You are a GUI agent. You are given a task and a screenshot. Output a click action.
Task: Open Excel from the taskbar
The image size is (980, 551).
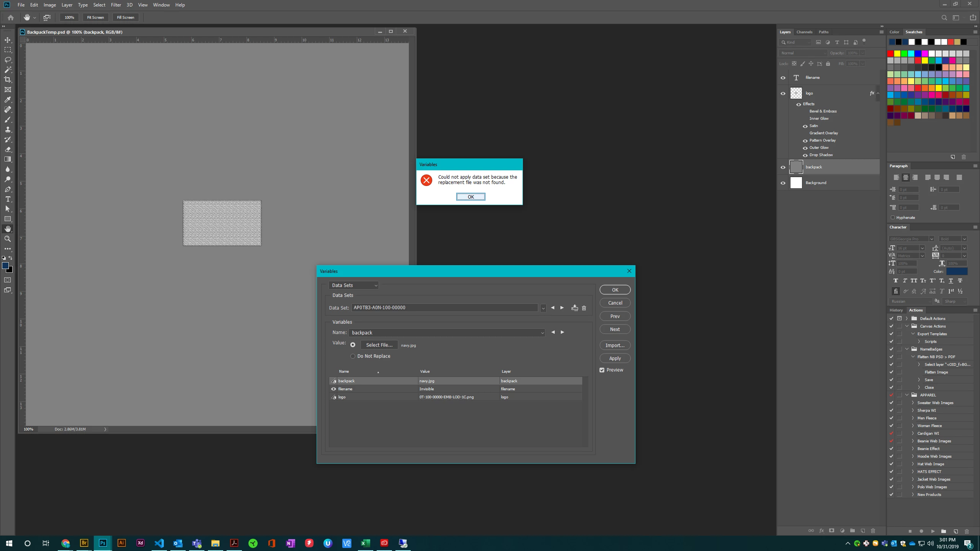click(x=365, y=543)
